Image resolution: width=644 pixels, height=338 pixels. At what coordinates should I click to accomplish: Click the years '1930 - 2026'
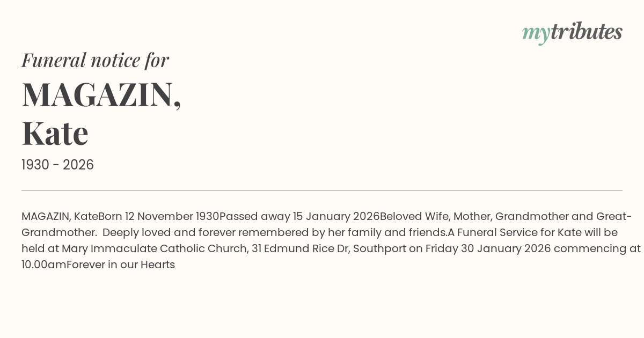pos(57,165)
